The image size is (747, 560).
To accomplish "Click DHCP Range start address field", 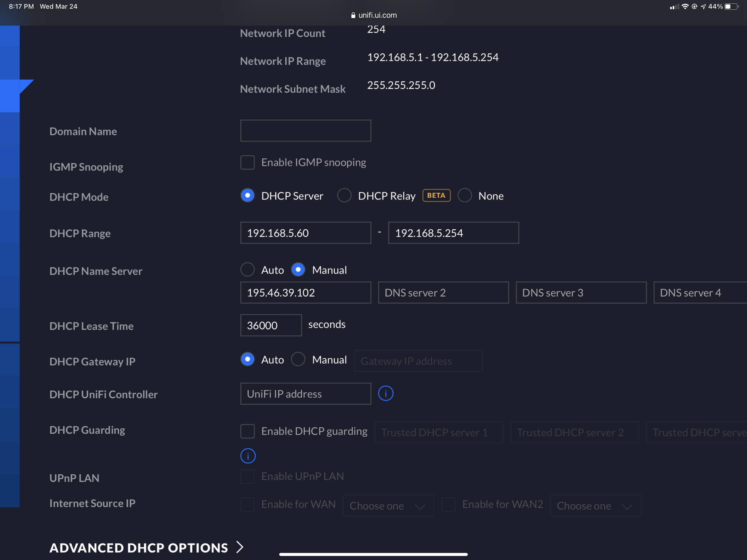I will 305,233.
